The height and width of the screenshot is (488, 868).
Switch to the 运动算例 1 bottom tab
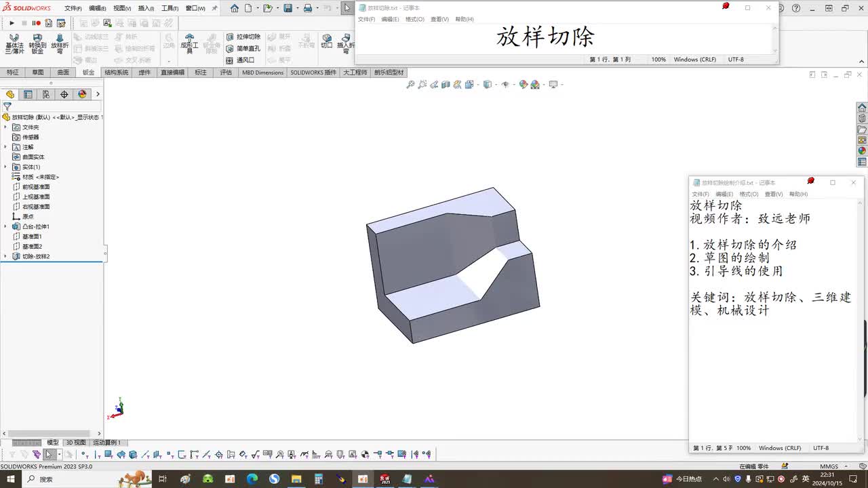tap(106, 443)
